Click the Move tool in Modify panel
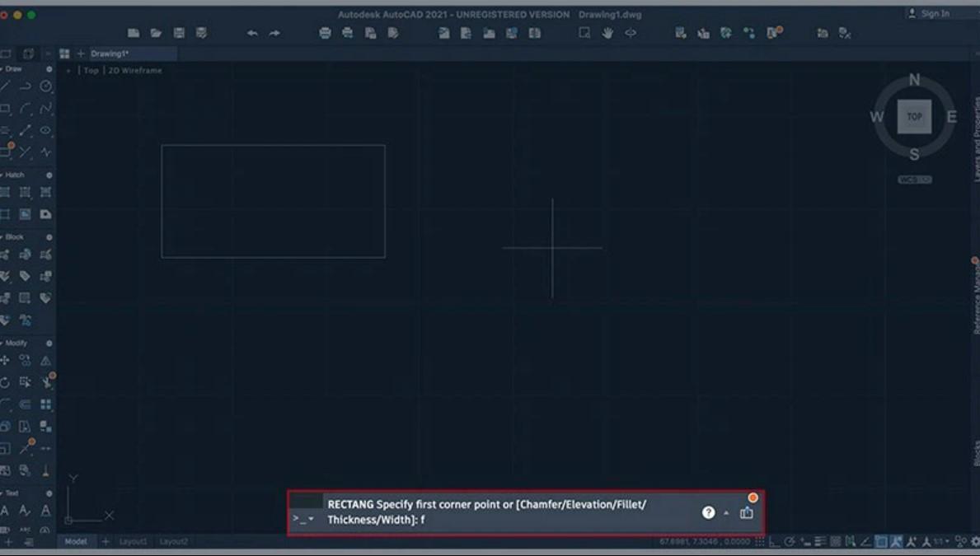This screenshot has height=556, width=980. [x=5, y=361]
